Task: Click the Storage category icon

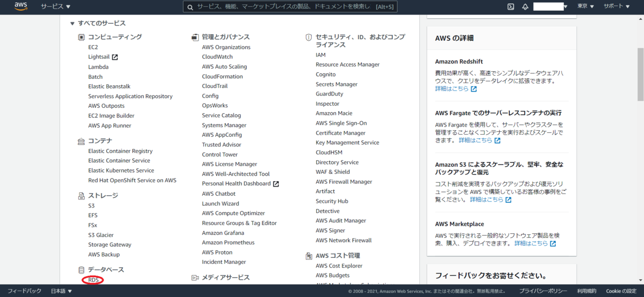Action: (x=81, y=196)
